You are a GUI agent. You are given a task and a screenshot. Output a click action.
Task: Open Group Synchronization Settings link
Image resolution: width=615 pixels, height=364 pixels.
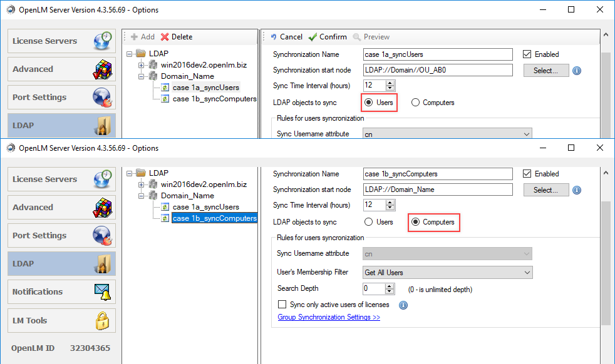328,317
